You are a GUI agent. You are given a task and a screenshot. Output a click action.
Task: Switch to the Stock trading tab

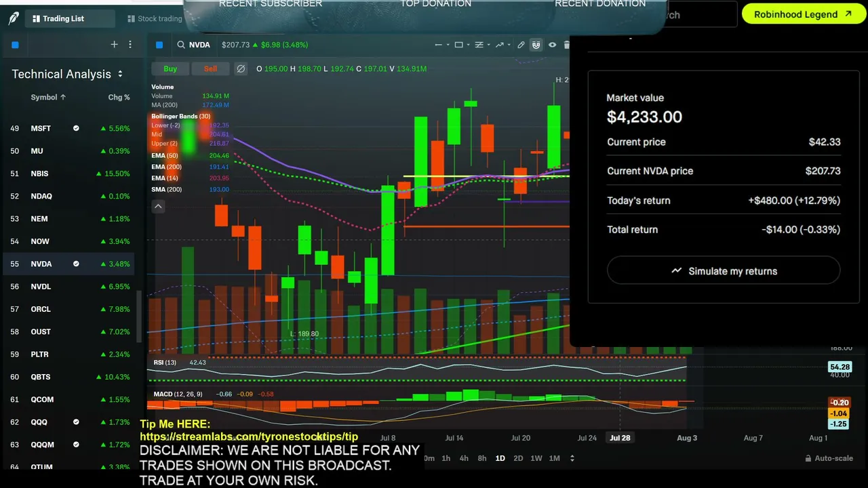153,18
